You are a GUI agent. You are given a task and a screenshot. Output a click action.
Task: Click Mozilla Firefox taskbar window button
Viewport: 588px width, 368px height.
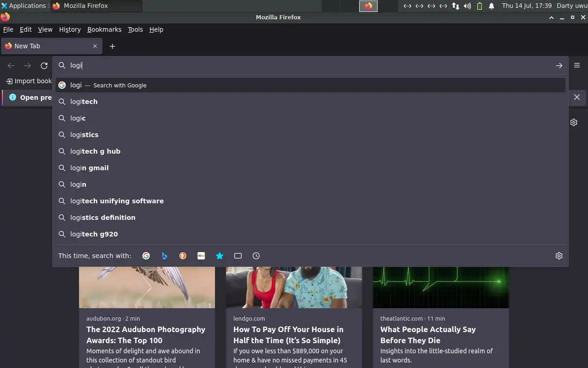pyautogui.click(x=96, y=6)
